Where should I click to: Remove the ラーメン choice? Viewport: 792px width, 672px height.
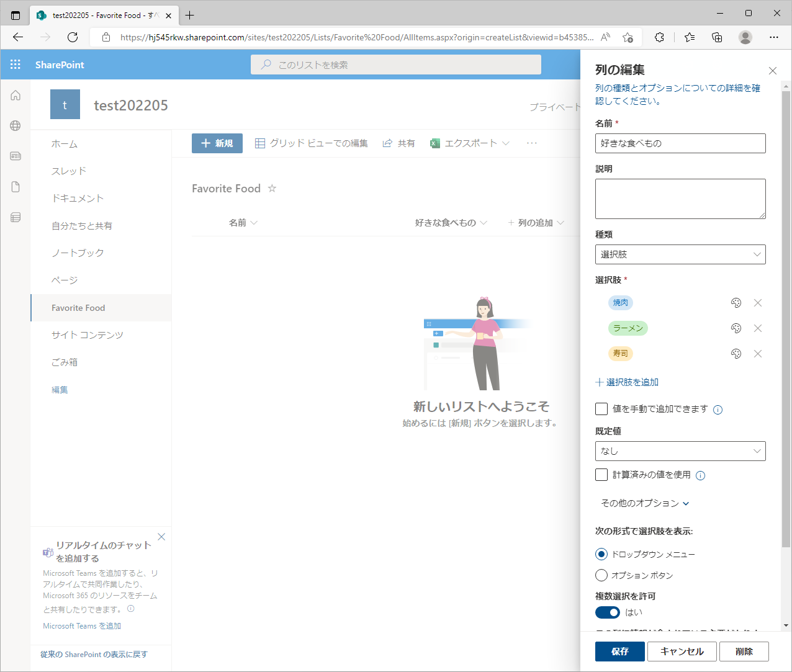[758, 328]
